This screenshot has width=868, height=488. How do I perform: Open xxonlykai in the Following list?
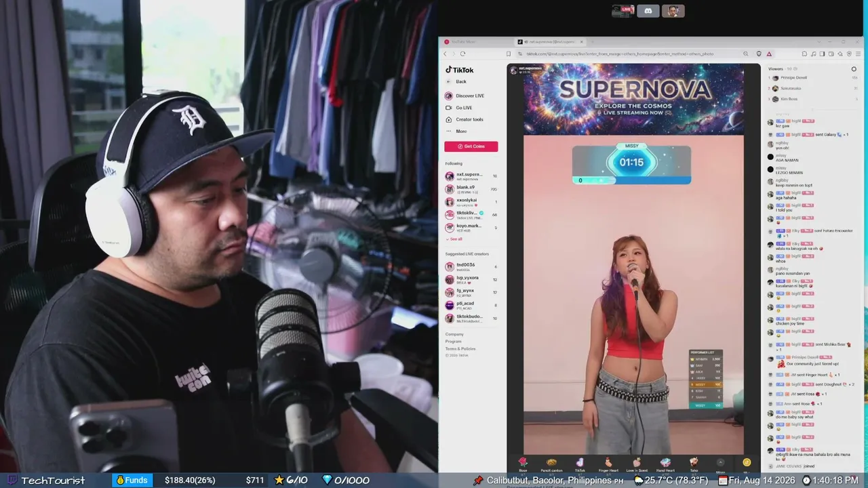pos(471,201)
